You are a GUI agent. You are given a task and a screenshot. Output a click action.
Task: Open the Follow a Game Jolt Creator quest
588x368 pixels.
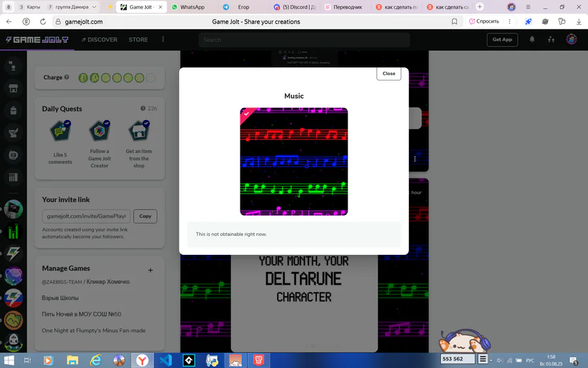pos(99,144)
